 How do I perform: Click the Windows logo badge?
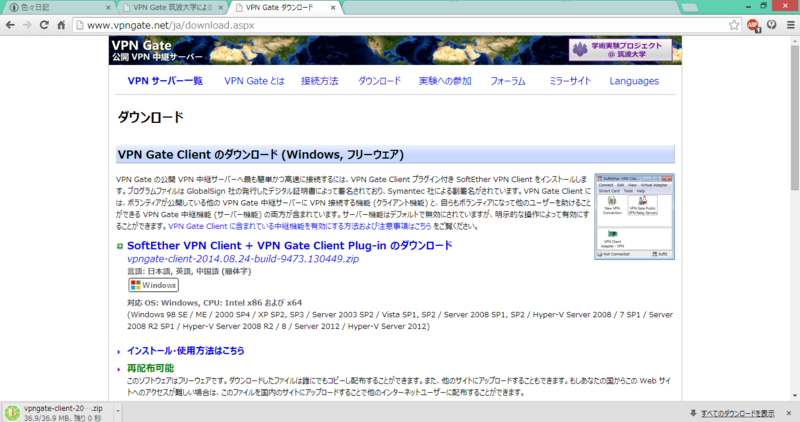pos(154,285)
